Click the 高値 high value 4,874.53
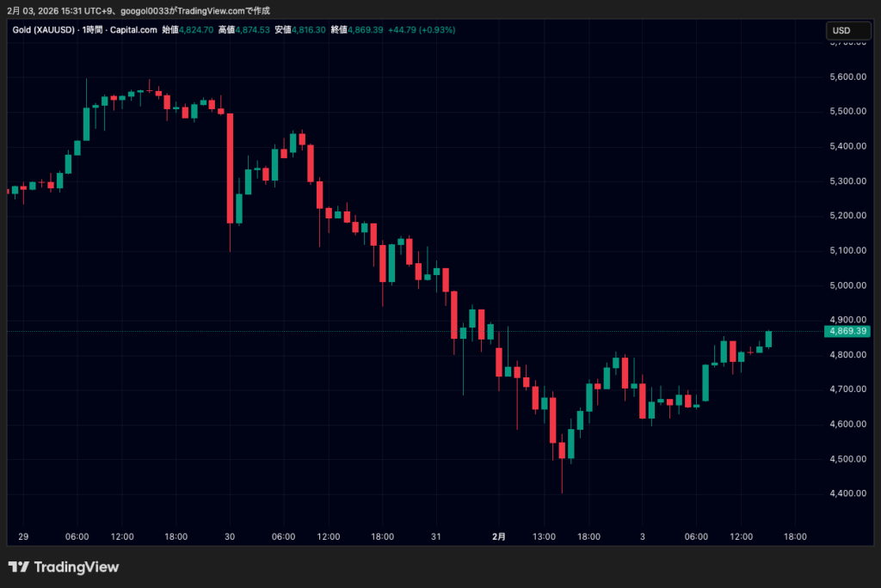881x588 pixels. pos(252,30)
